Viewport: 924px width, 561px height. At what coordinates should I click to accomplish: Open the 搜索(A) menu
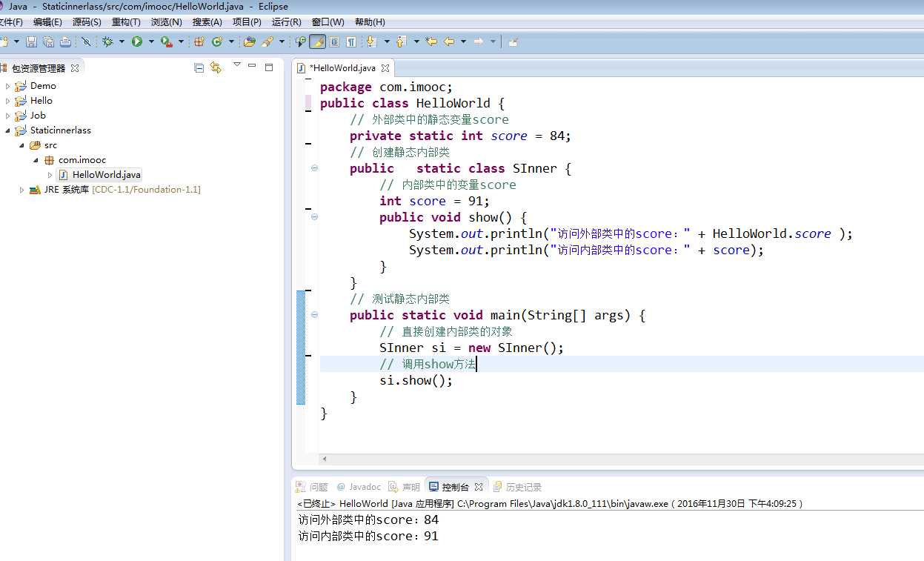point(207,22)
